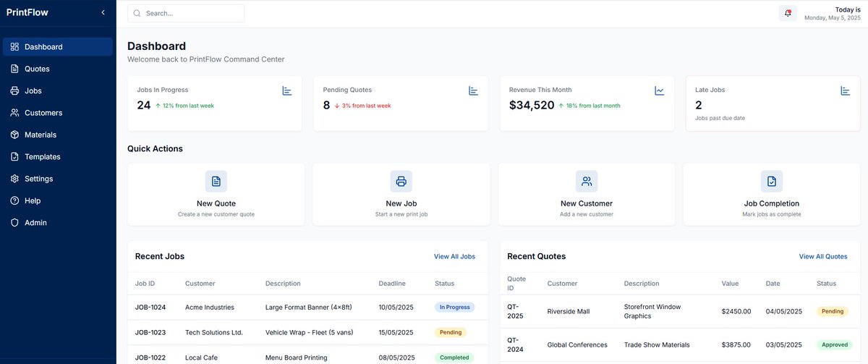Open notifications via the bell icon
Screen dimensions: 868x364
788,13
